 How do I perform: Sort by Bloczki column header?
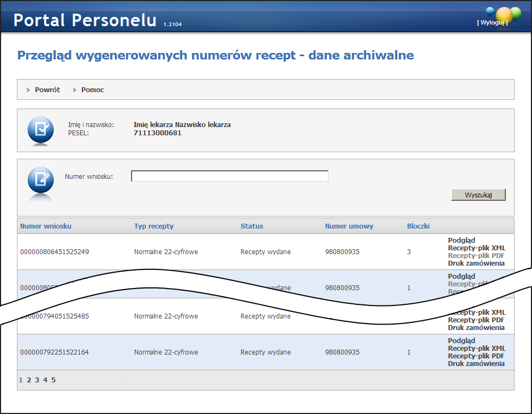click(x=419, y=226)
